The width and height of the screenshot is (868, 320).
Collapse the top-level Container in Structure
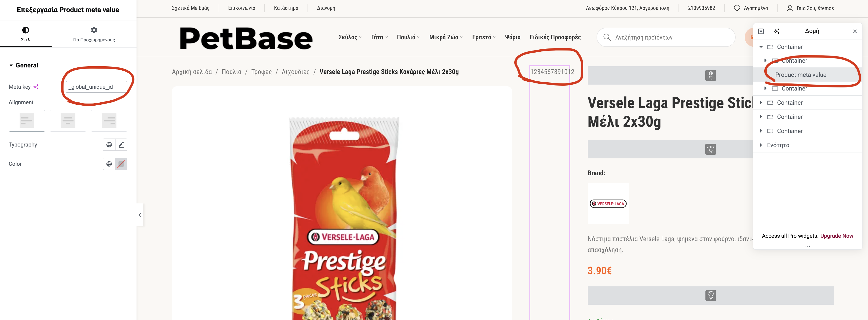761,47
